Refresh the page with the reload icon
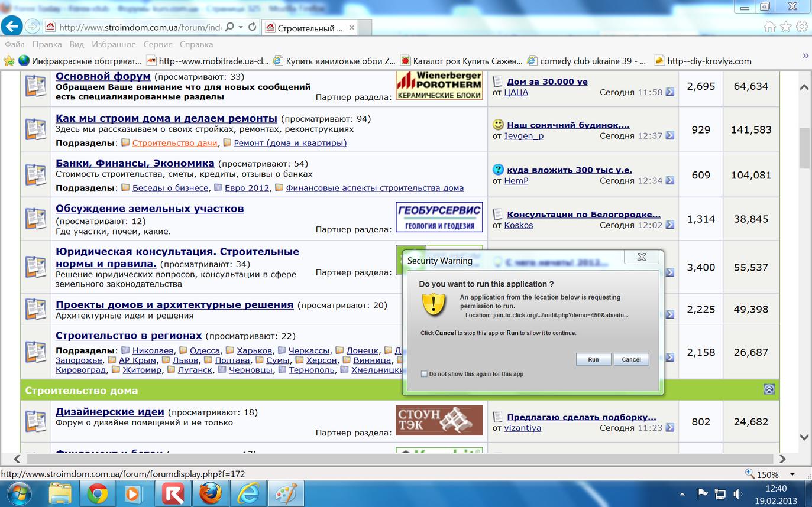The height and width of the screenshot is (507, 812). click(253, 27)
